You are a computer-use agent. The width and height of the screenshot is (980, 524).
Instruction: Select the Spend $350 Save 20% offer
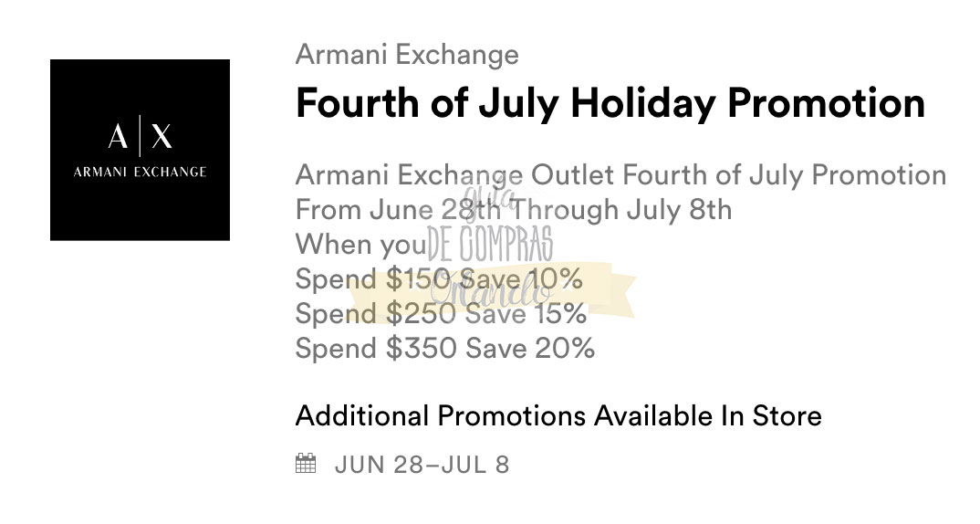coord(444,348)
